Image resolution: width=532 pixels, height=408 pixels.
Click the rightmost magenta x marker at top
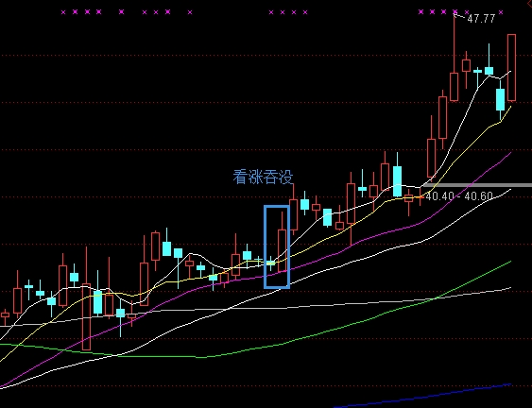501,12
